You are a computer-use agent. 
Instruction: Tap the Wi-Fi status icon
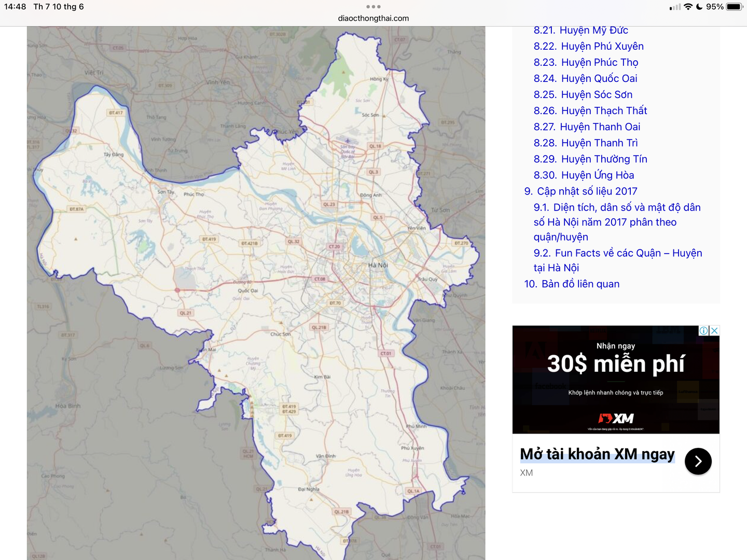click(x=688, y=7)
